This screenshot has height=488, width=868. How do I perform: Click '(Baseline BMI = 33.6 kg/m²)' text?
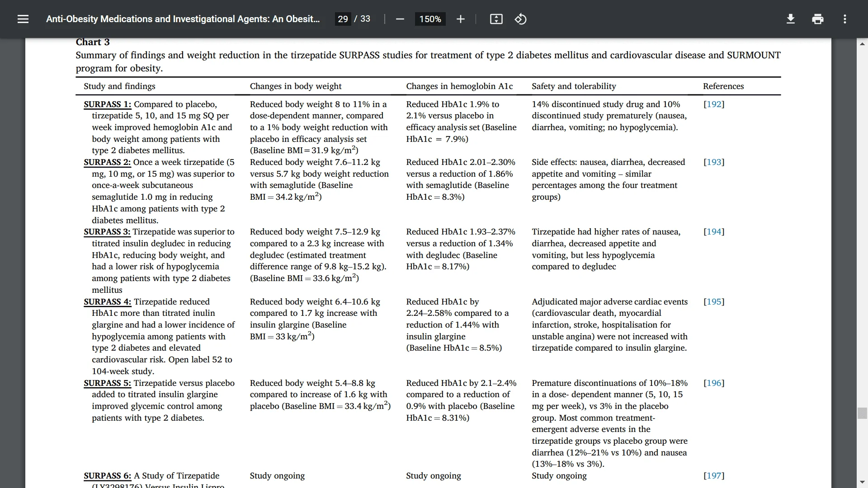pyautogui.click(x=304, y=278)
